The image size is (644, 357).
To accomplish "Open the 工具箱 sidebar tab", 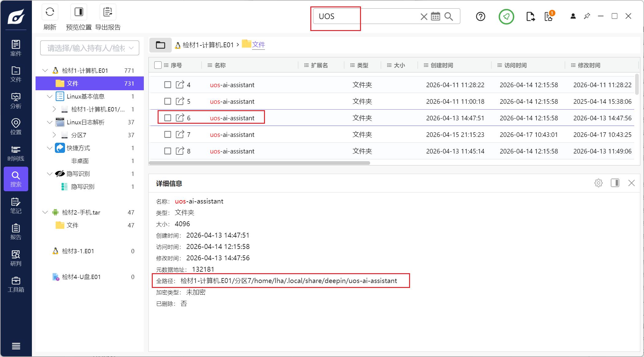I will [16, 284].
